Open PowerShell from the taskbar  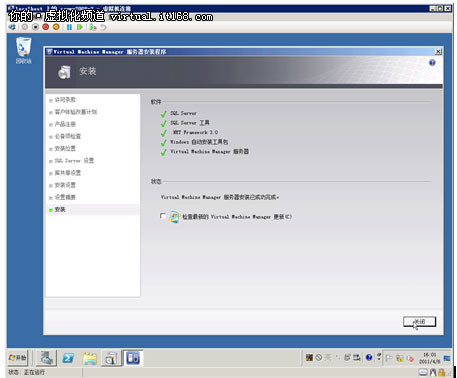[x=68, y=358]
